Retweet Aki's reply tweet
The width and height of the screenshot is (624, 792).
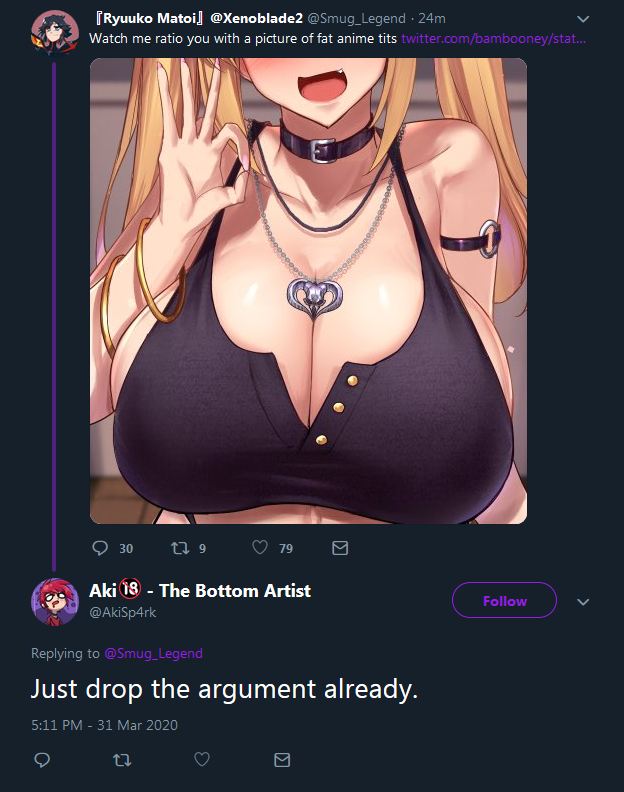click(122, 760)
